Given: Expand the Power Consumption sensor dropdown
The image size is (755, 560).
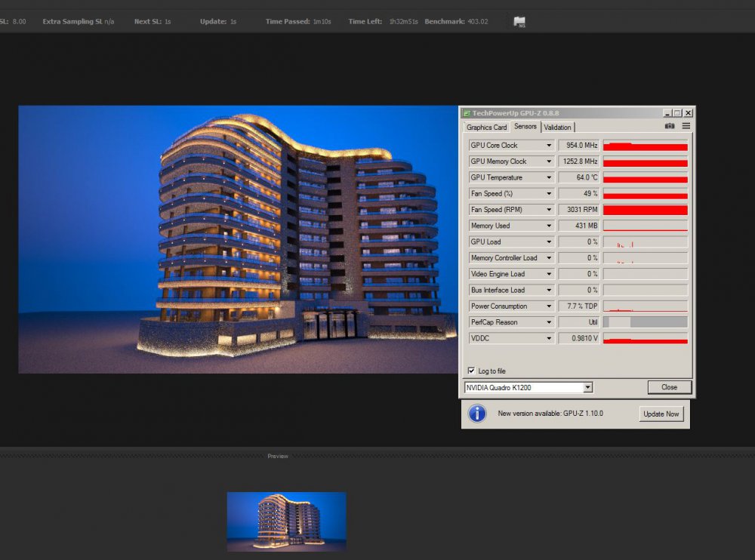Looking at the screenshot, I should (x=549, y=306).
